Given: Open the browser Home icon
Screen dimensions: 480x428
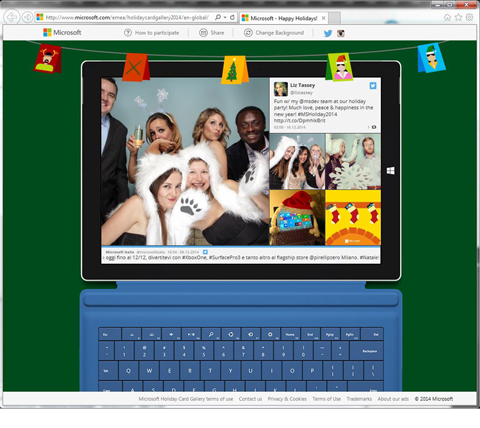Looking at the screenshot, I should click(447, 17).
